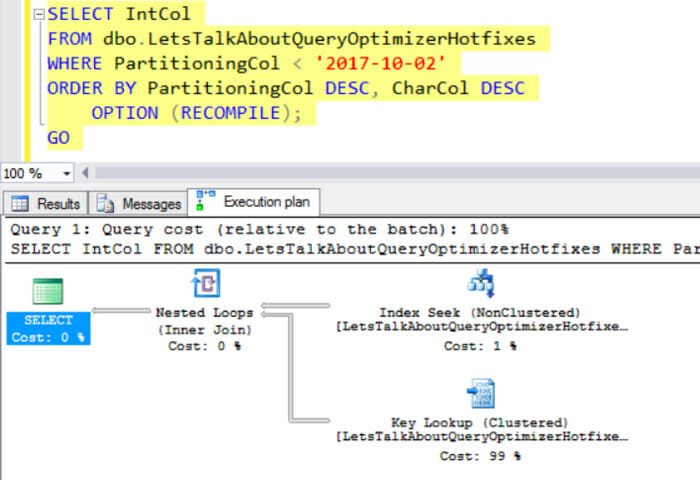Select the Nested Loops operator icon
700x480 pixels.
pyautogui.click(x=206, y=284)
